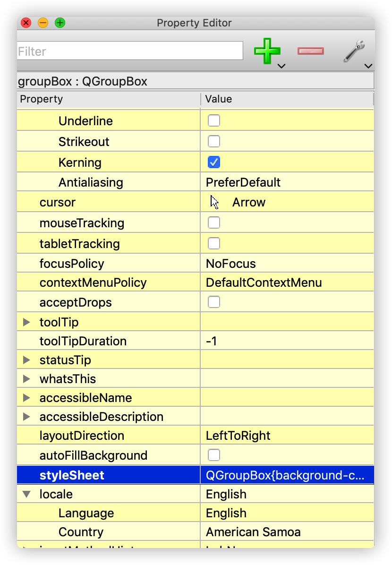Collapse the locale property group
The height and width of the screenshot is (565, 392).
coord(26,494)
